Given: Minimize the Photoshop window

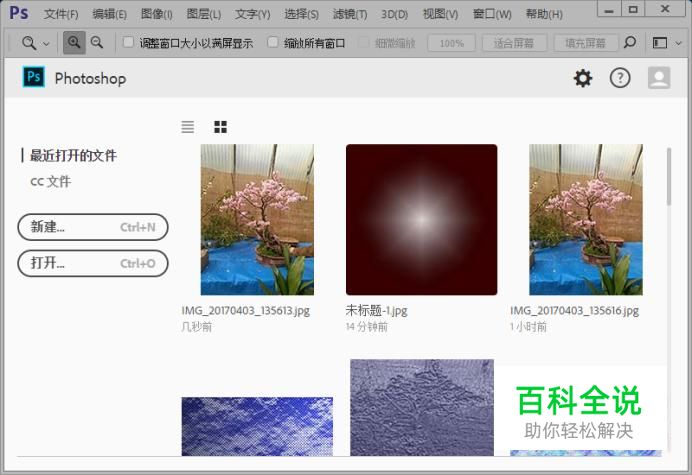Looking at the screenshot, I should (x=609, y=9).
